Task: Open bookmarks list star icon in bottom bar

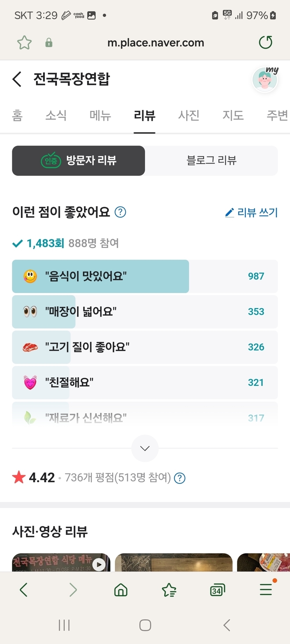Action: click(x=169, y=590)
